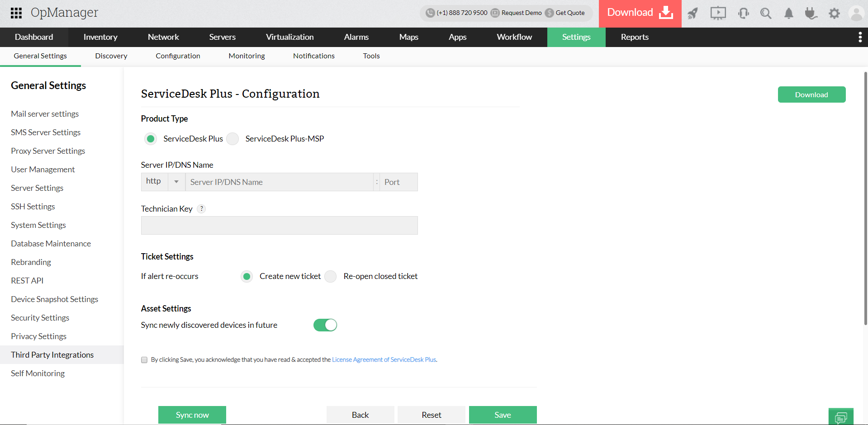Open the Workflow tab
The image size is (868, 425).
514,37
